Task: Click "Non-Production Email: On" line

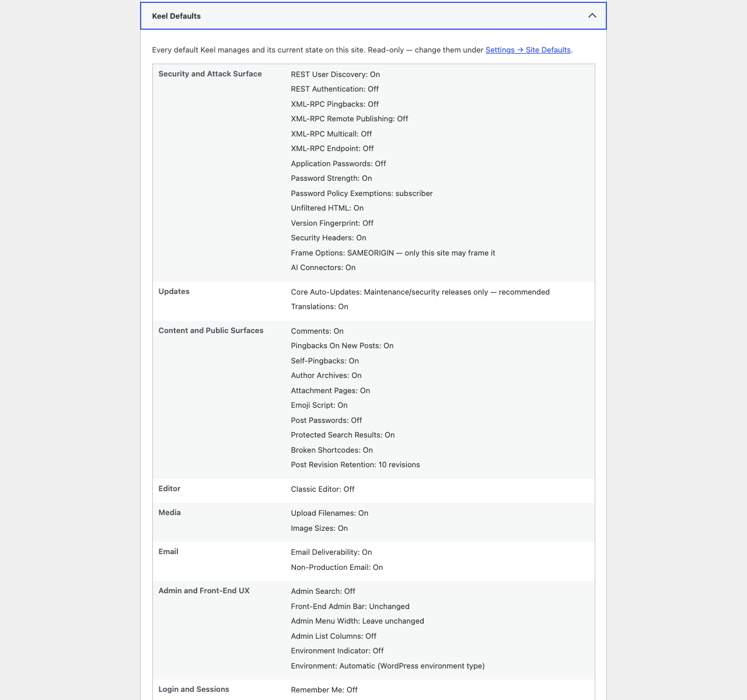Action: pyautogui.click(x=337, y=568)
